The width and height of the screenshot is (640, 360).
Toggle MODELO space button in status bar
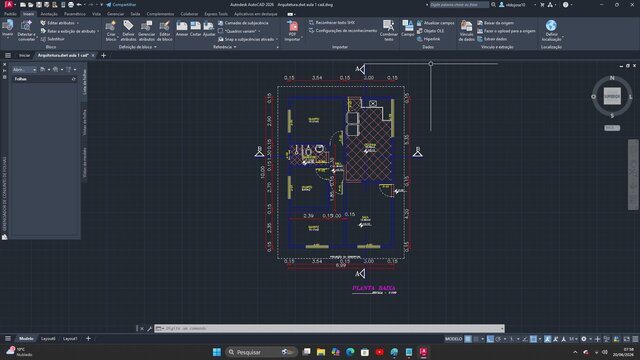453,339
